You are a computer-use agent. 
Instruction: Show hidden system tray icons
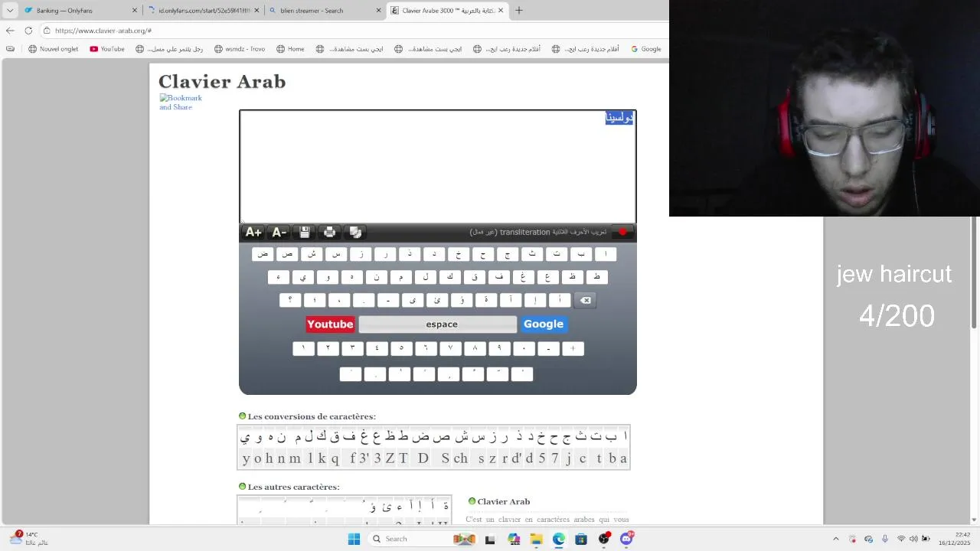coord(835,539)
